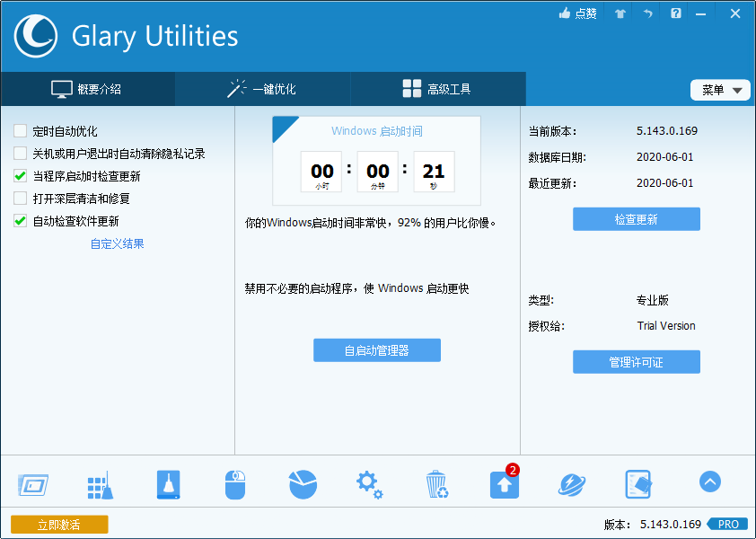
Task: Enable 定时自动优化 checkbox
Action: 19,131
